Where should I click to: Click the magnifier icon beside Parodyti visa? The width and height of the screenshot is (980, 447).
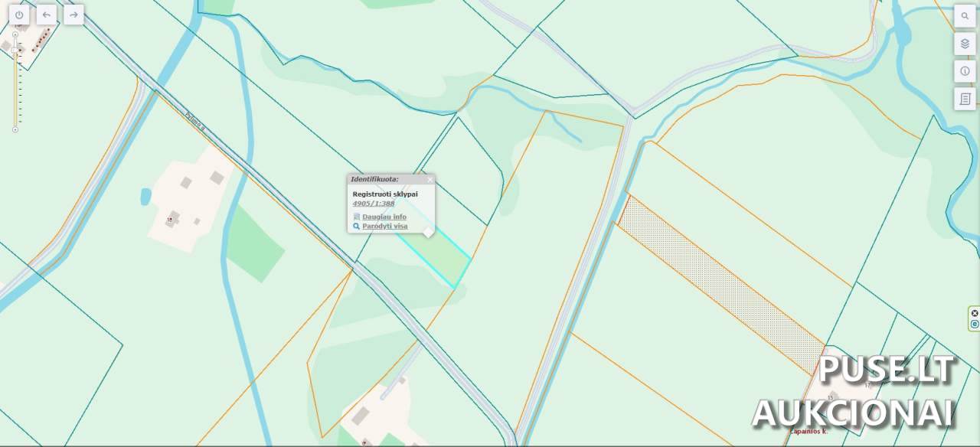tap(356, 227)
